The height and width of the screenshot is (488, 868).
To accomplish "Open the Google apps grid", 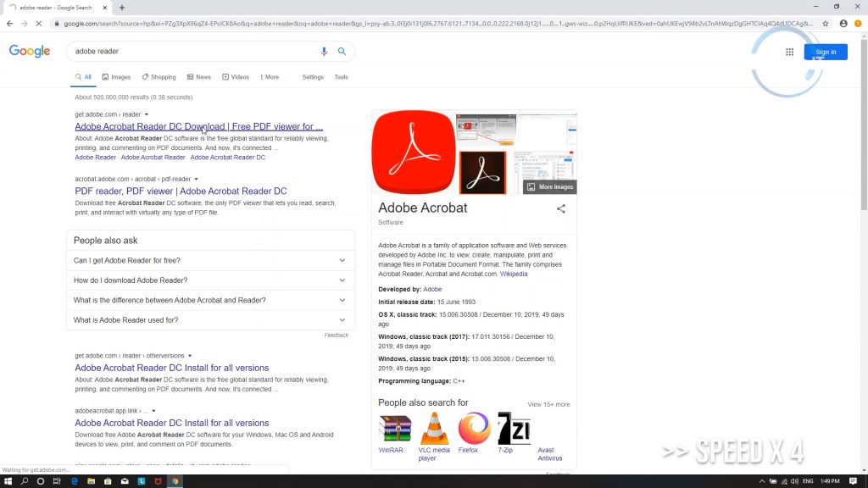I will (x=789, y=52).
